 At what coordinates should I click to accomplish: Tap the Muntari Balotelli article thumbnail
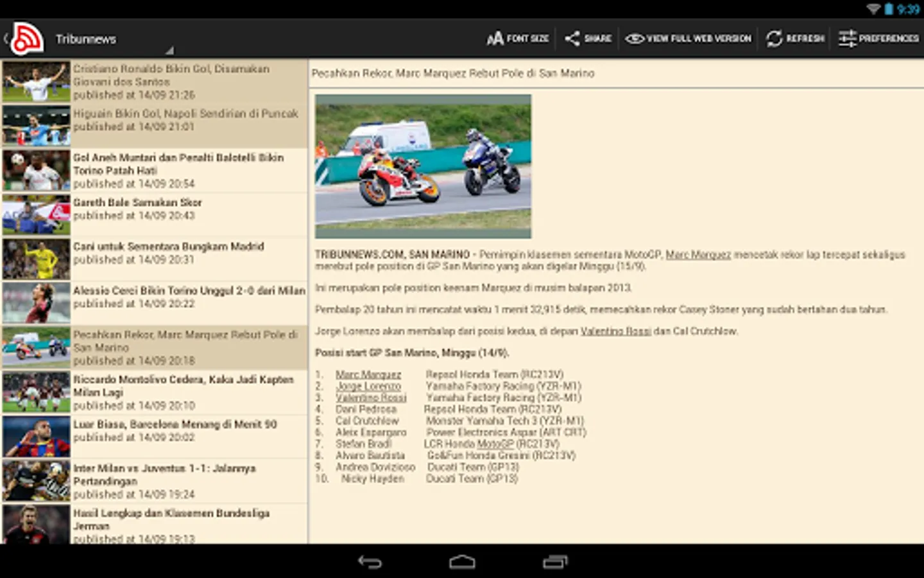pos(36,170)
